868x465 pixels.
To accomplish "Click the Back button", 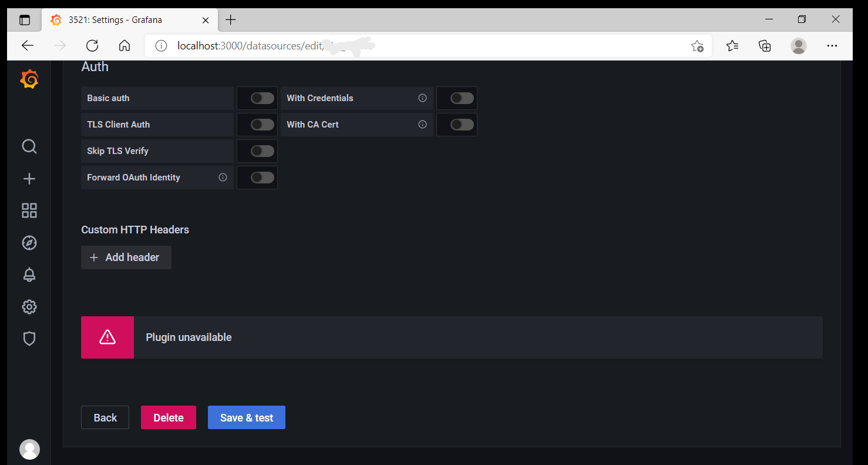I will pos(105,417).
